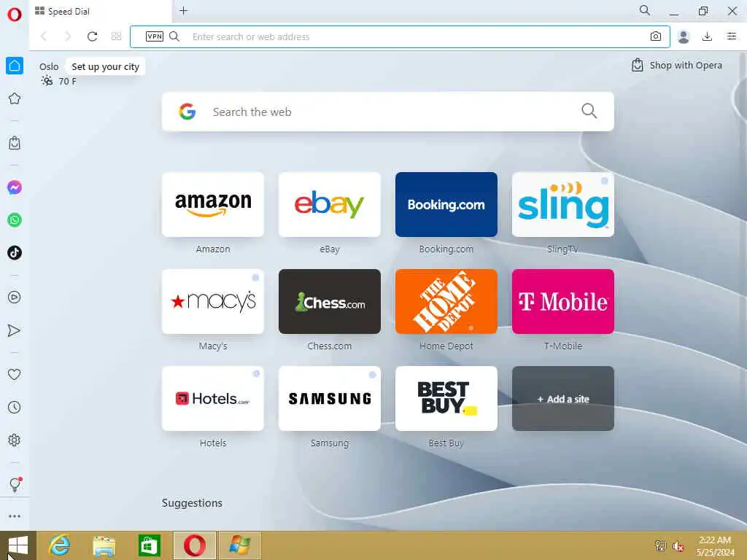The image size is (747, 560).
Task: Click Set up your city button
Action: click(x=105, y=66)
